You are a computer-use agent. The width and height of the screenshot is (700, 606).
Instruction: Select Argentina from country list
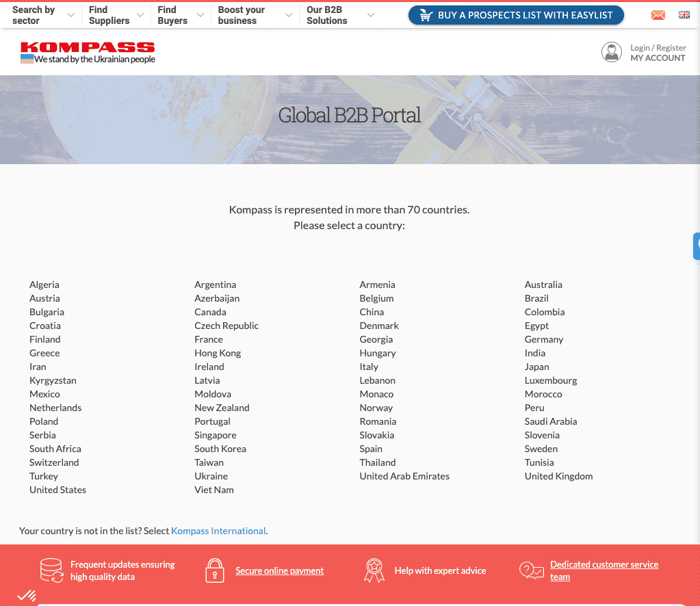point(215,285)
